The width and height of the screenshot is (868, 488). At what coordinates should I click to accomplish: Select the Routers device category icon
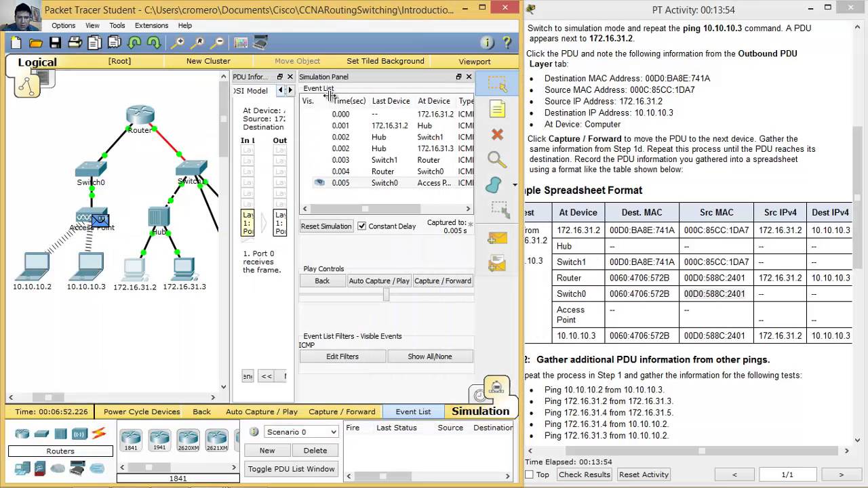[22, 434]
